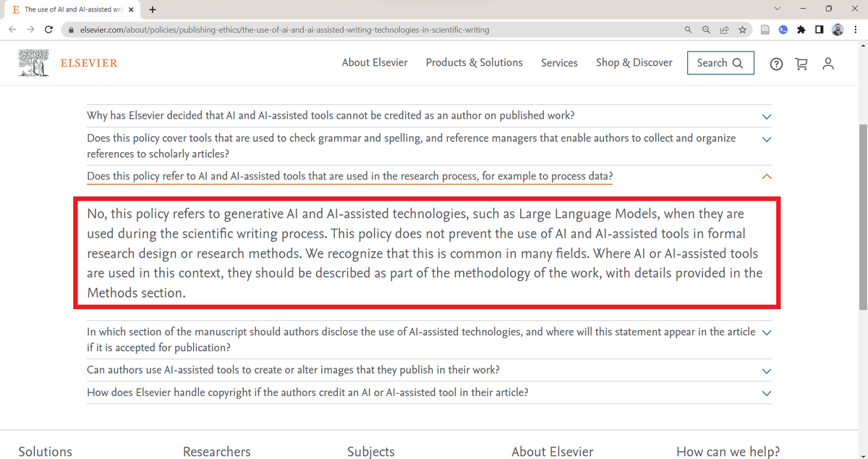Bookmark this page with the star icon

coord(742,30)
